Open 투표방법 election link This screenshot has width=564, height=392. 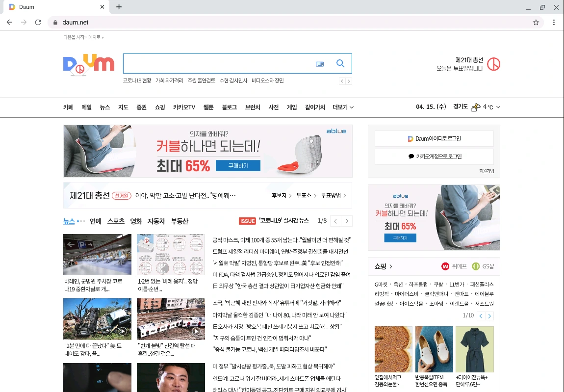333,195
